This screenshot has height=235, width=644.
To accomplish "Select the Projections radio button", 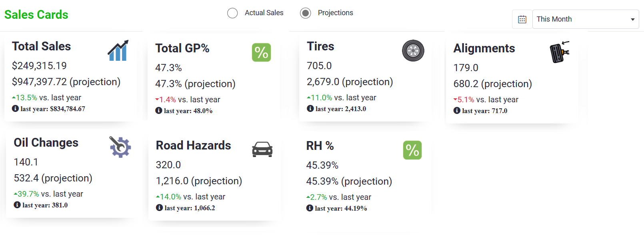I will 306,13.
